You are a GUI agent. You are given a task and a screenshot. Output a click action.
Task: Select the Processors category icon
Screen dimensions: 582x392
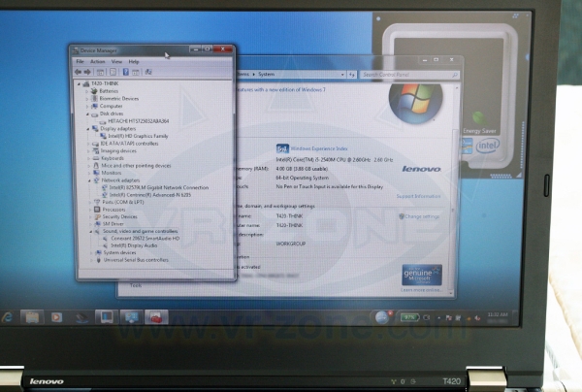click(97, 210)
